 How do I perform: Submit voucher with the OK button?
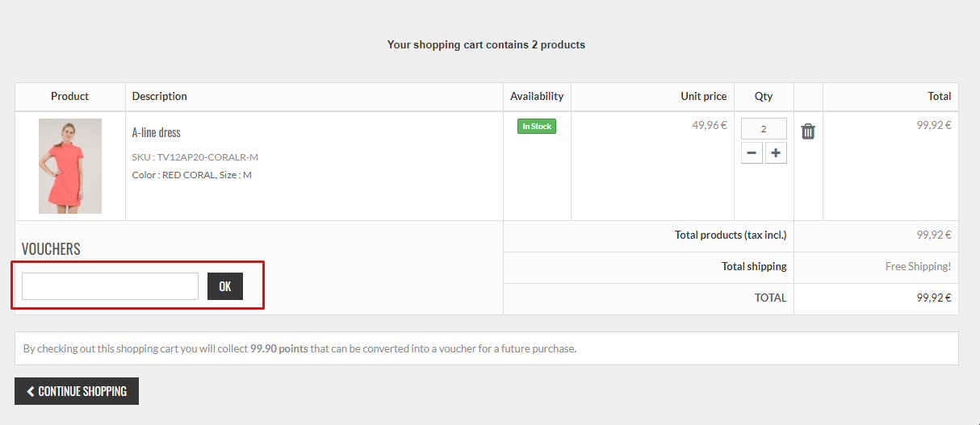pyautogui.click(x=225, y=286)
